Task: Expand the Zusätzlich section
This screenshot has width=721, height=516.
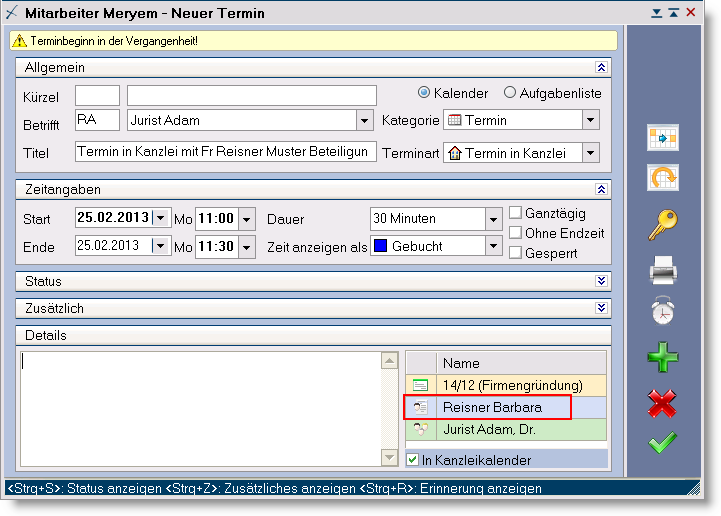Action: pyautogui.click(x=601, y=308)
